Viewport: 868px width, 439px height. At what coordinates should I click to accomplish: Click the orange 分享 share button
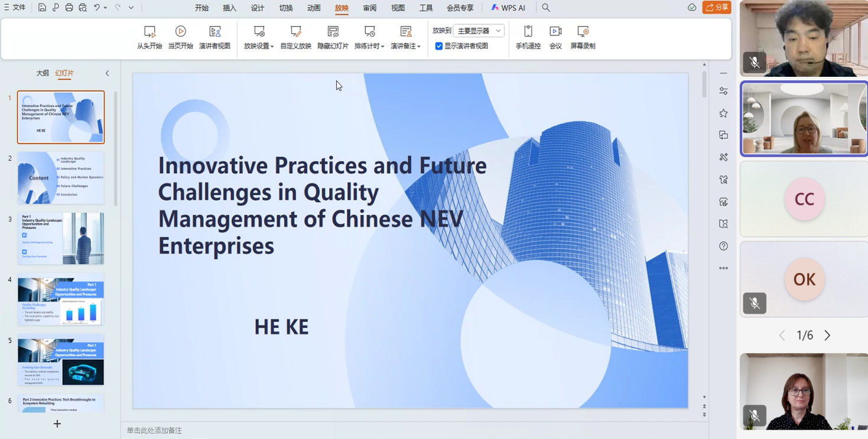(x=717, y=8)
